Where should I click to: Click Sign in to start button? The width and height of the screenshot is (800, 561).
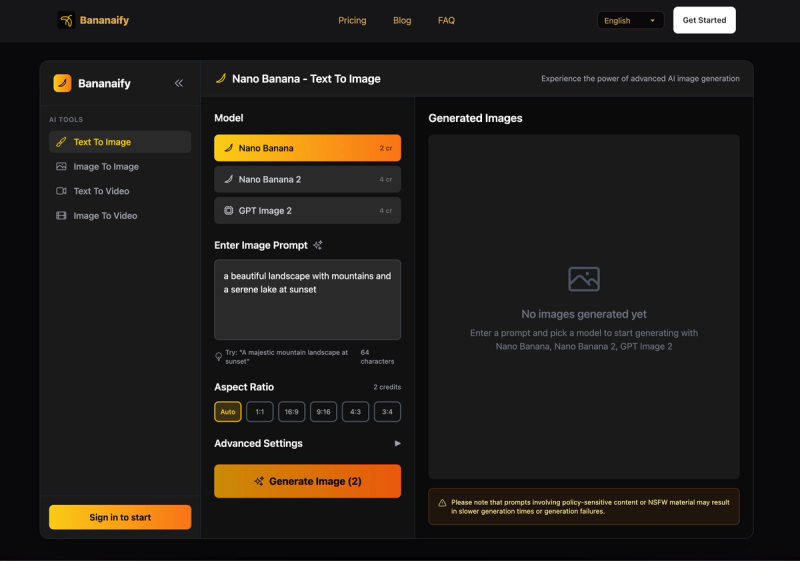(120, 517)
